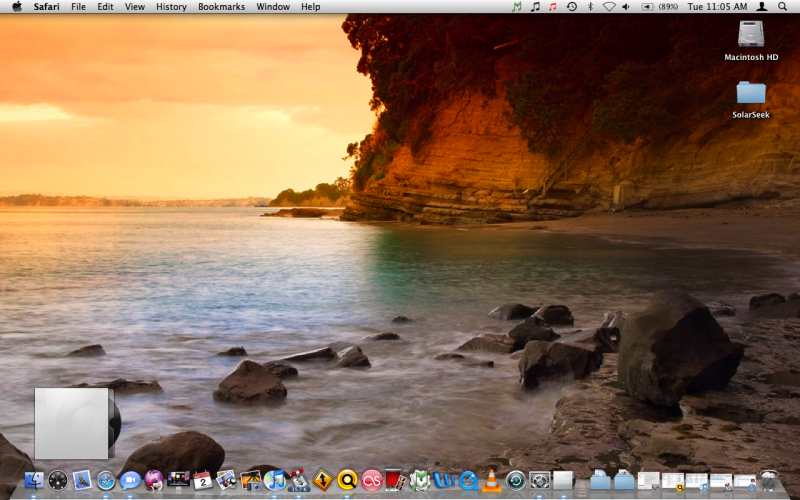The image size is (800, 500).
Task: Launch the green gear M app in Dock
Action: coord(419,480)
